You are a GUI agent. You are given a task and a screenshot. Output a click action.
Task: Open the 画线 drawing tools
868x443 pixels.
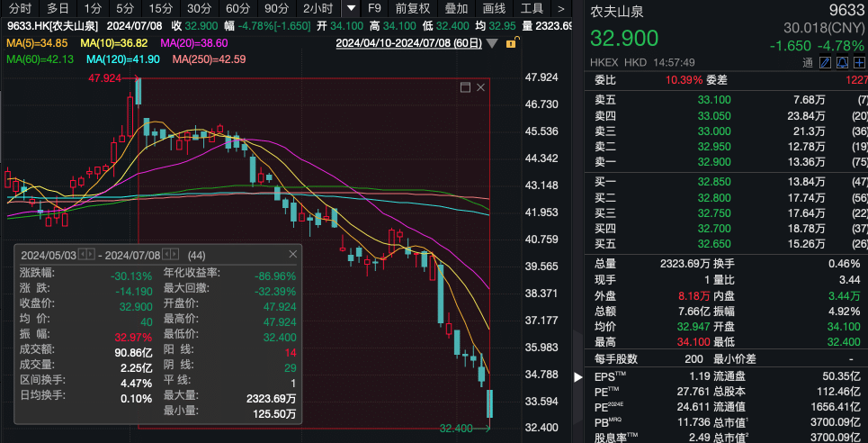click(x=495, y=9)
